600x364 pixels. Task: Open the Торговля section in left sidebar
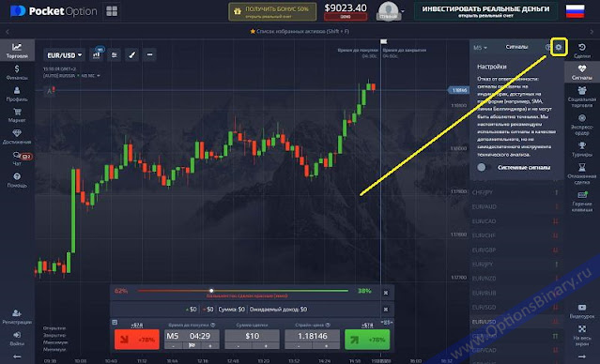tap(17, 51)
